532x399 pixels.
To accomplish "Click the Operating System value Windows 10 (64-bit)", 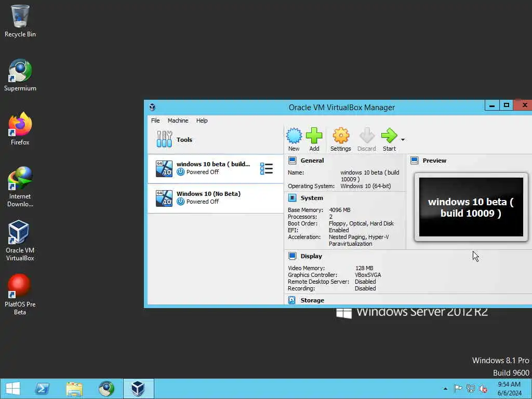I will pyautogui.click(x=365, y=186).
